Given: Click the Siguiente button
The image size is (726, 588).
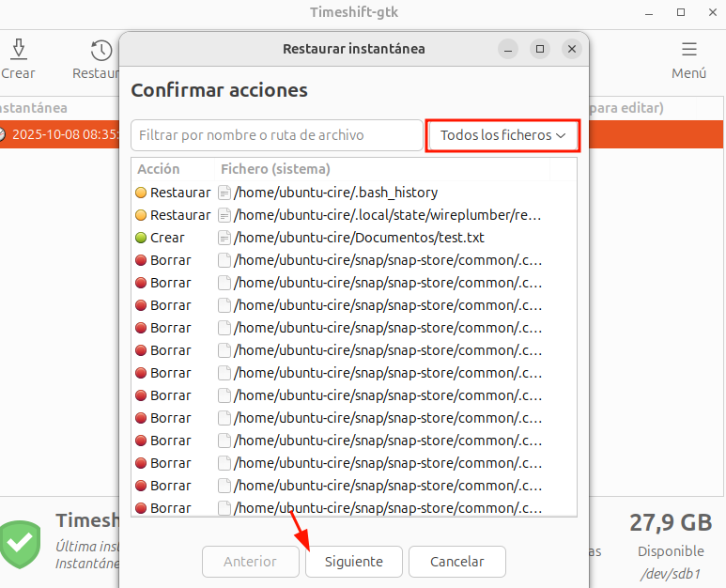Looking at the screenshot, I should point(354,562).
